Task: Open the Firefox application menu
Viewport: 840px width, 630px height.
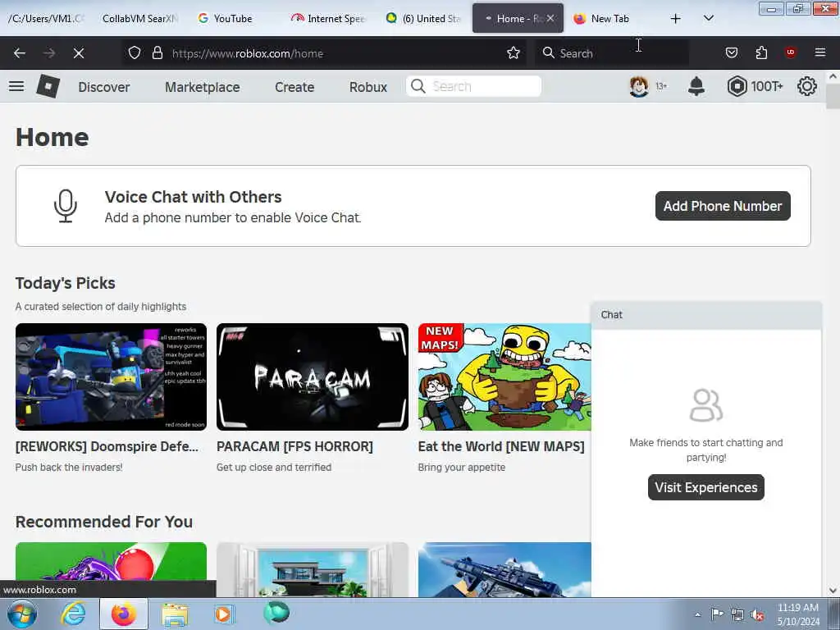Action: coord(820,52)
